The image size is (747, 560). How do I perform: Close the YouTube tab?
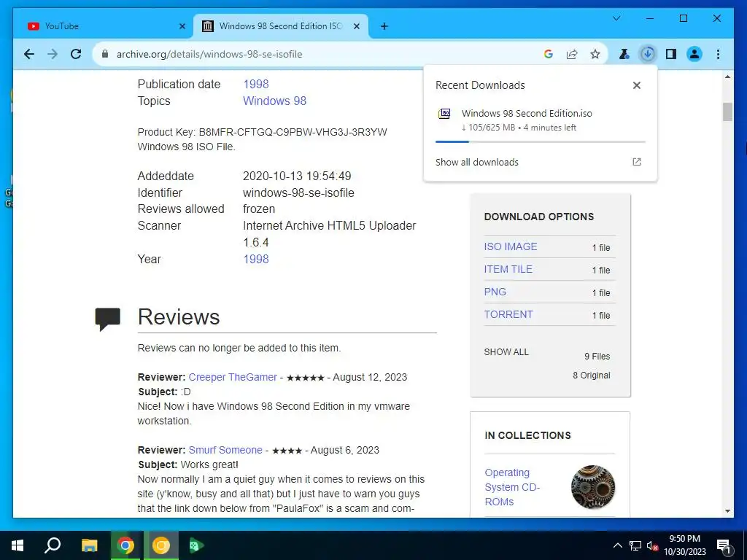click(x=182, y=26)
